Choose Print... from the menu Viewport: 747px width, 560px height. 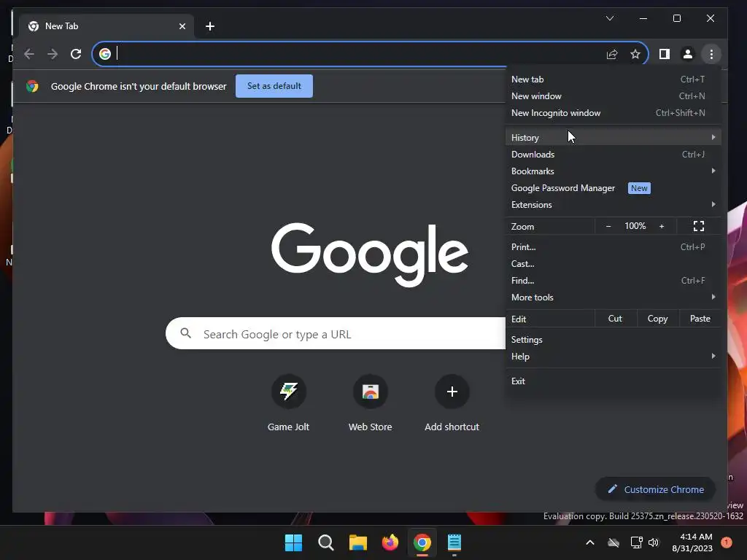coord(614,247)
